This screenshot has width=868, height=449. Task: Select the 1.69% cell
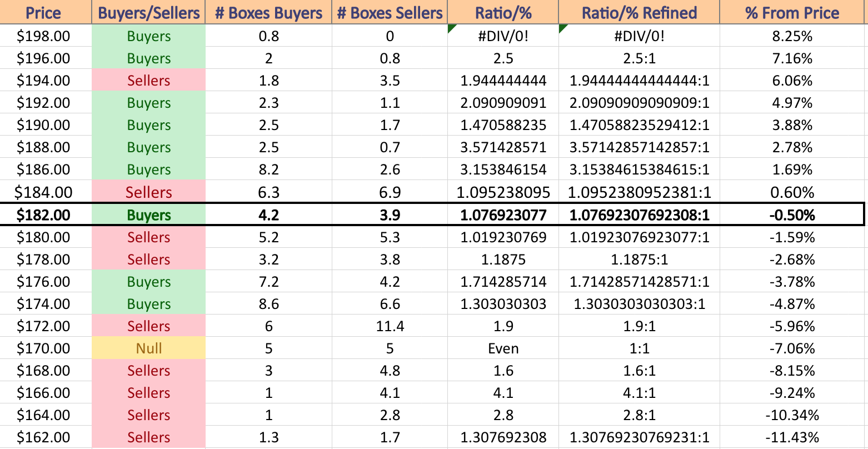792,169
